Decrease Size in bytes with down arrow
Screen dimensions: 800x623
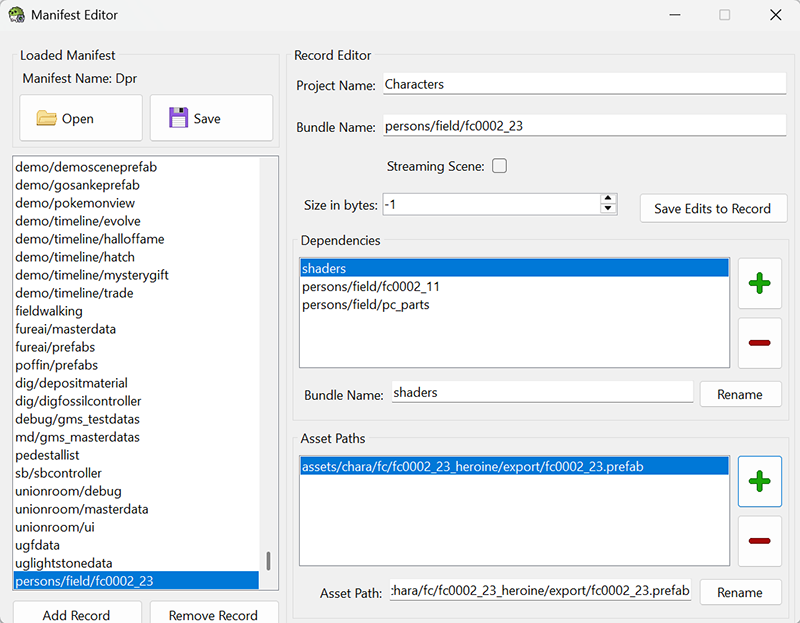607,210
